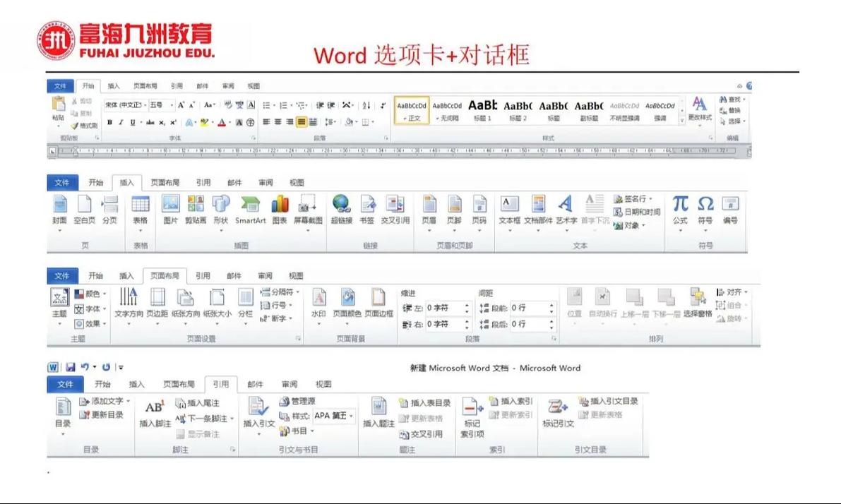Screen dimensions: 841x504
Task: Toggle underline formatting
Action: click(133, 121)
